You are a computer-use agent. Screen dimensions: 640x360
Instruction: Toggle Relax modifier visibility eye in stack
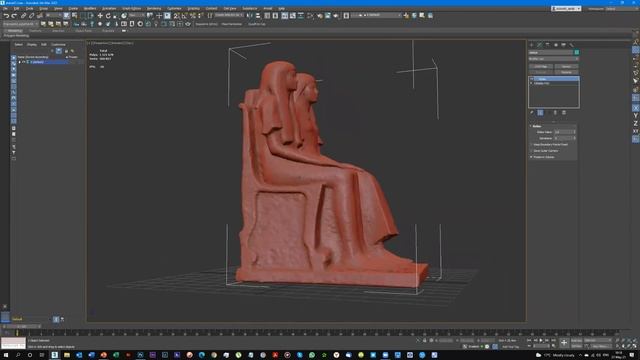532,79
